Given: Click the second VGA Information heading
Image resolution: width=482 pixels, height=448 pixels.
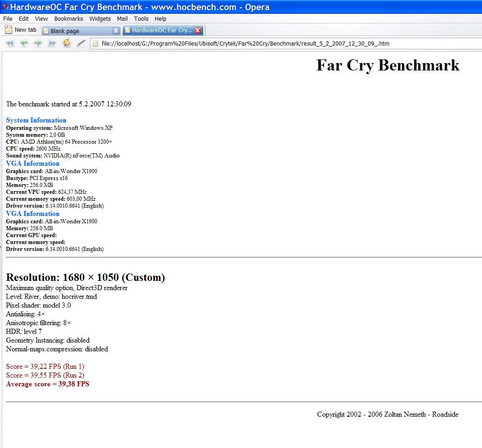Looking at the screenshot, I should coord(33,213).
